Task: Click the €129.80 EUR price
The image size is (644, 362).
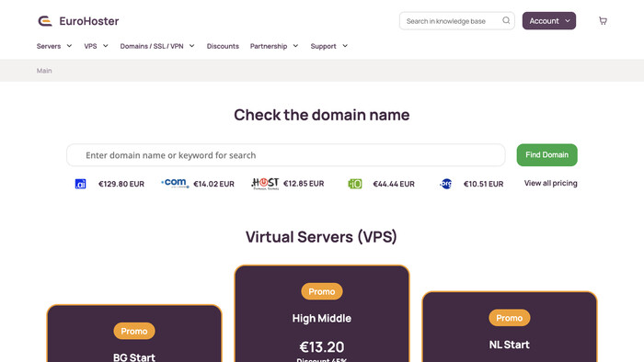Action: pyautogui.click(x=121, y=184)
